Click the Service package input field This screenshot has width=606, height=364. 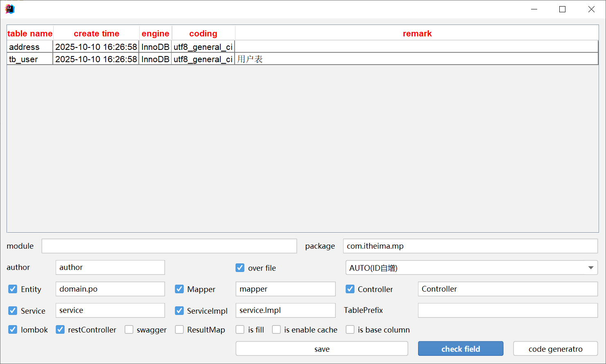110,310
